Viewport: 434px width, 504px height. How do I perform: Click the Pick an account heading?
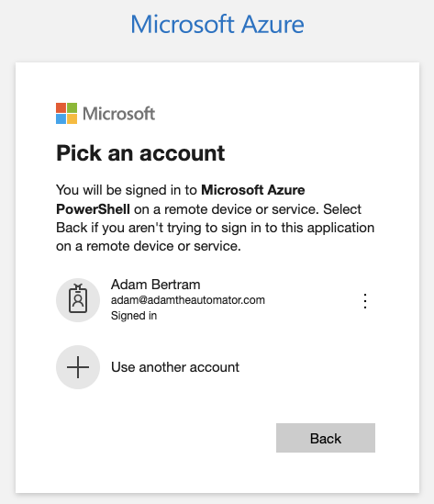point(140,153)
